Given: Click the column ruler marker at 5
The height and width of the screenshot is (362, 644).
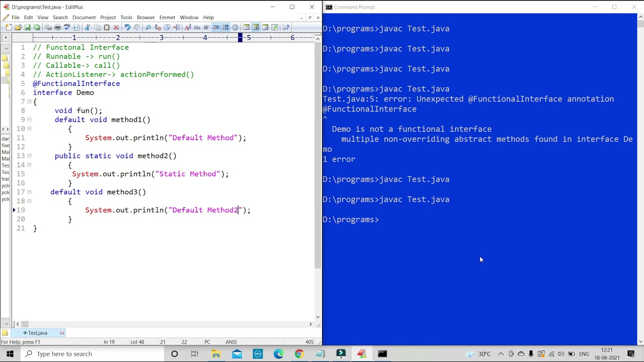Looking at the screenshot, I should 249,38.
